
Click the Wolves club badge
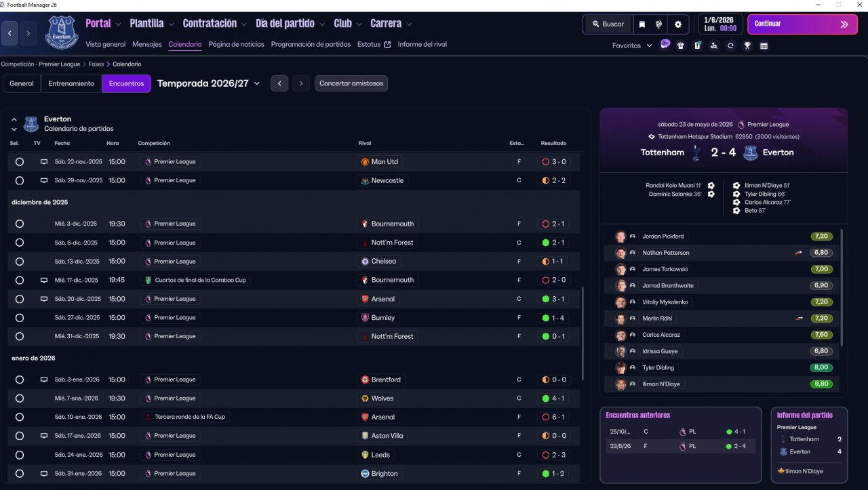click(x=365, y=399)
